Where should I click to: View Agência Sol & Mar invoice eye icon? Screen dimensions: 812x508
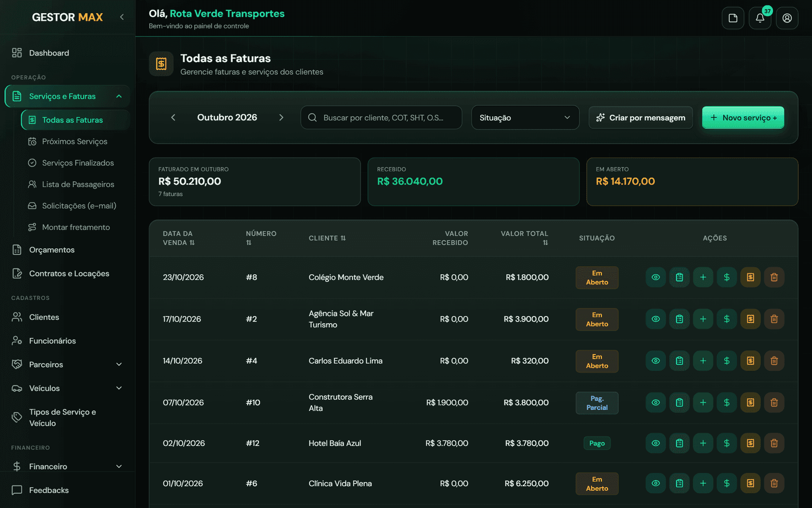(x=655, y=319)
